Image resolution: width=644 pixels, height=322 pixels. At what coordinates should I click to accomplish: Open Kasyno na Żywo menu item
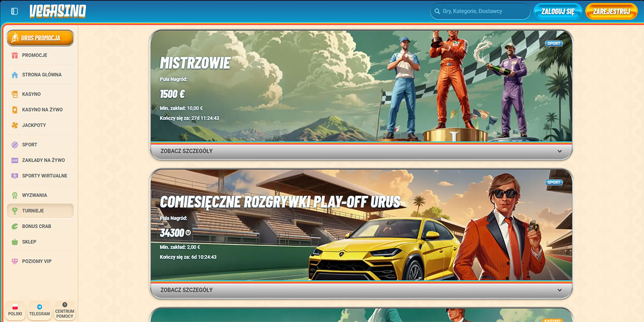(42, 109)
